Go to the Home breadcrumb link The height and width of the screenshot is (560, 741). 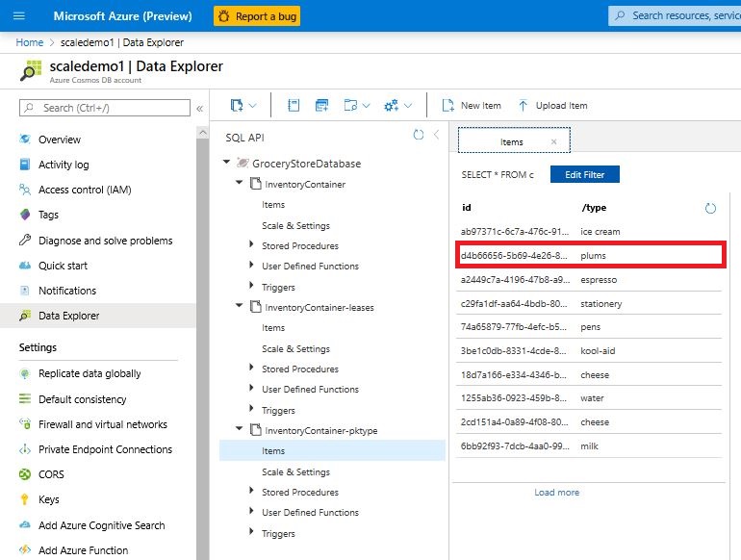29,42
